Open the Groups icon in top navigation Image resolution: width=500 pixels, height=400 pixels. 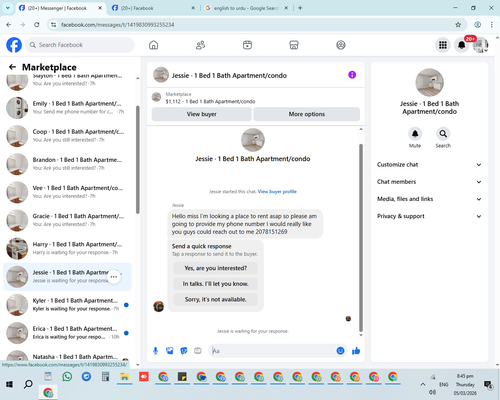click(x=341, y=45)
